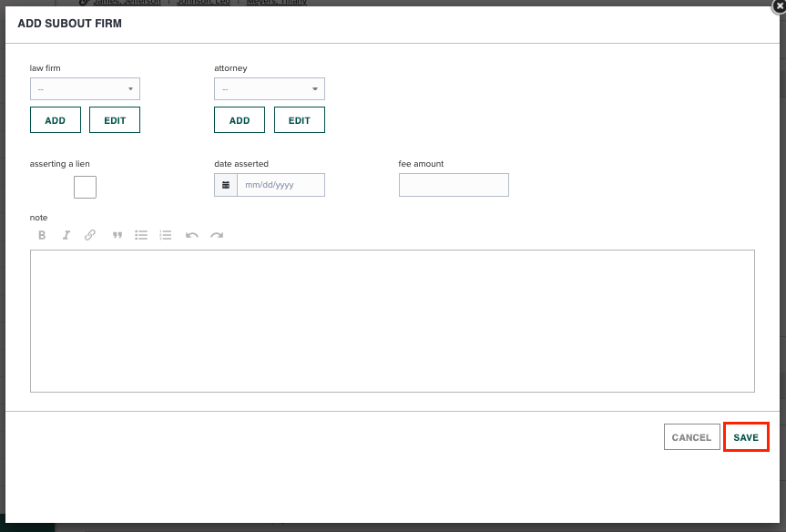Viewport: 786px width, 532px height.
Task: Open the law firm dropdown
Action: [x=85, y=88]
